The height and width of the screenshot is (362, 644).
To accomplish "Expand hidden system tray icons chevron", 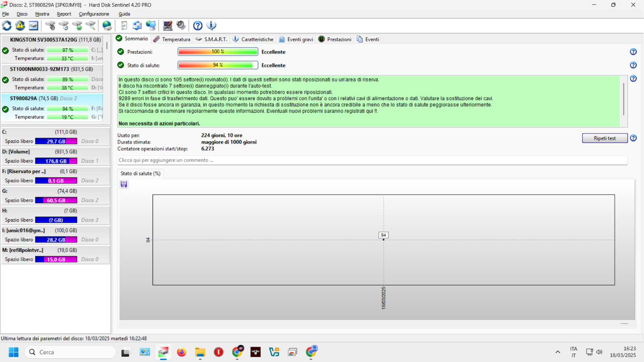I will pyautogui.click(x=557, y=352).
